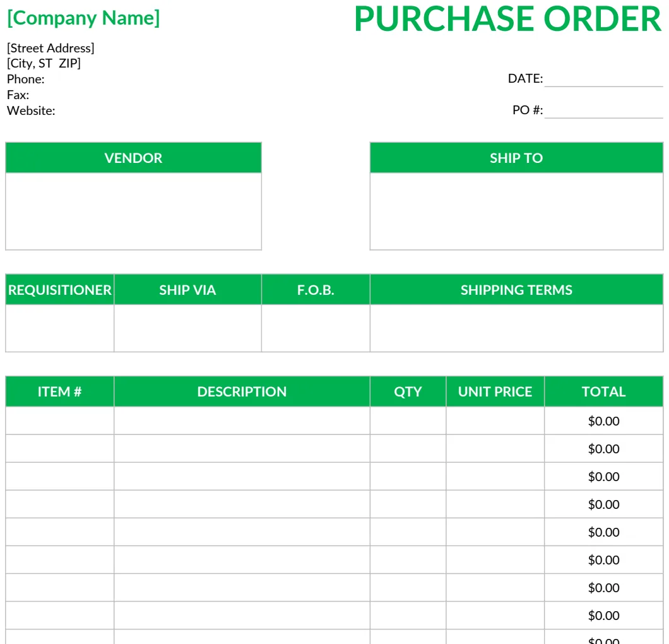Click the Fax: label line

(x=18, y=95)
